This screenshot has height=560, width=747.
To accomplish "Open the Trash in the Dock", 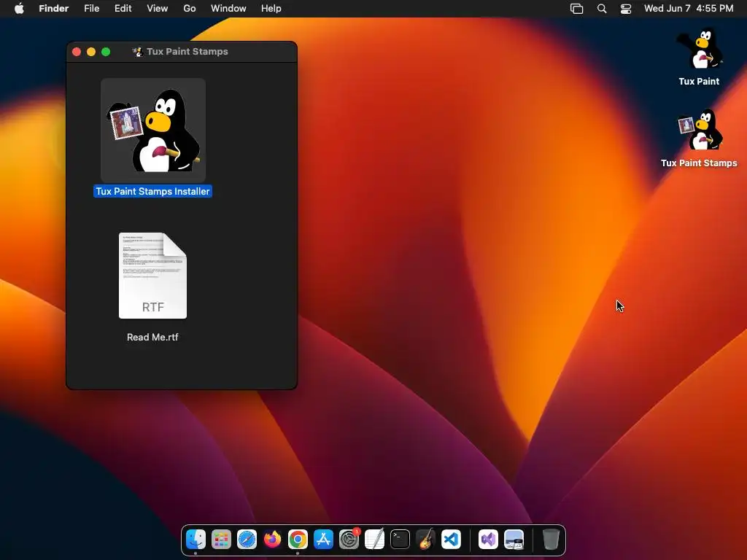I will [551, 540].
